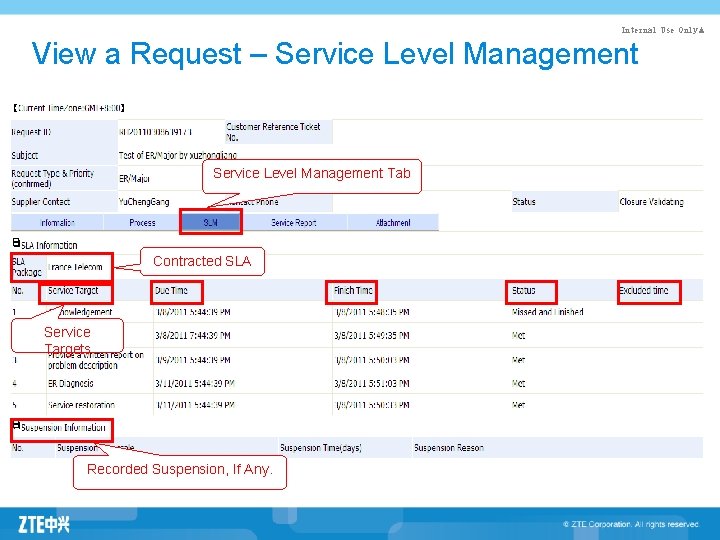Image resolution: width=720 pixels, height=540 pixels.
Task: Open the Service Report tab
Action: (294, 223)
